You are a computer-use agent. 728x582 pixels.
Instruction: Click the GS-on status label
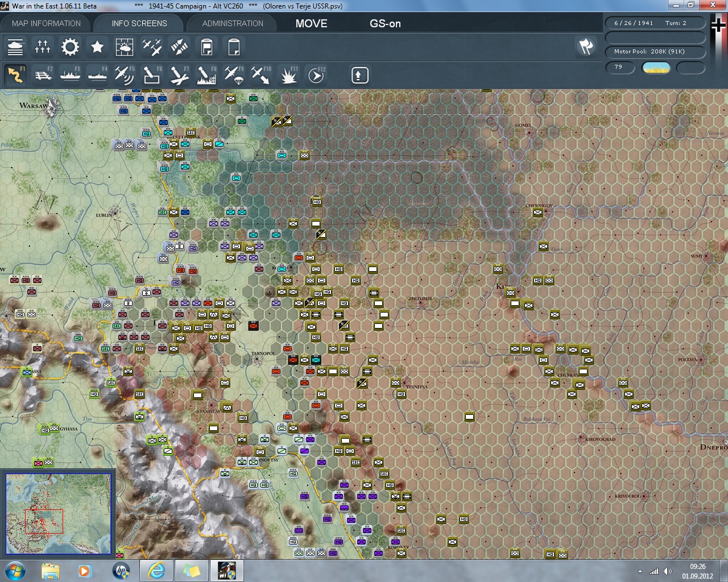pyautogui.click(x=385, y=23)
